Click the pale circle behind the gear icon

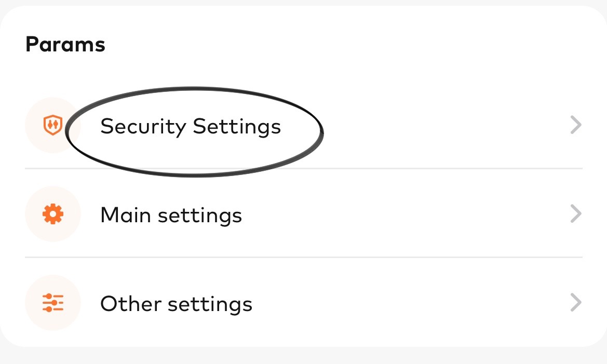pos(36,200)
